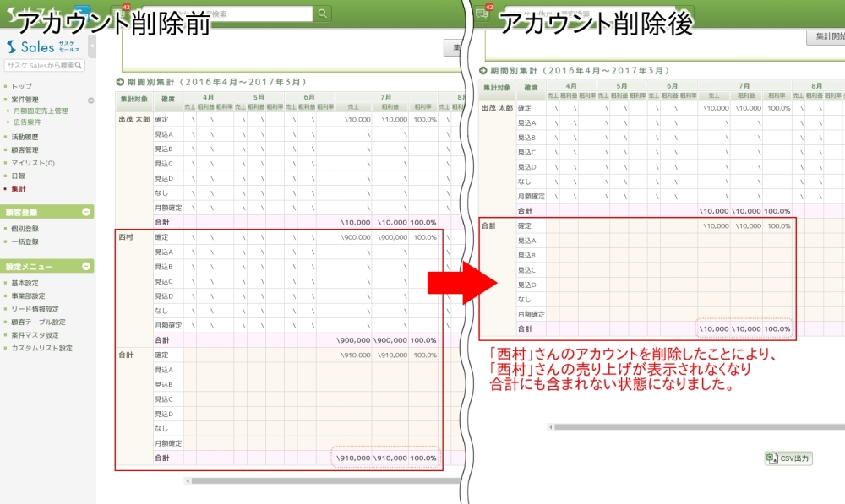845x504 pixels.
Task: Click the CSV出力 export icon button
Action: pos(788,458)
